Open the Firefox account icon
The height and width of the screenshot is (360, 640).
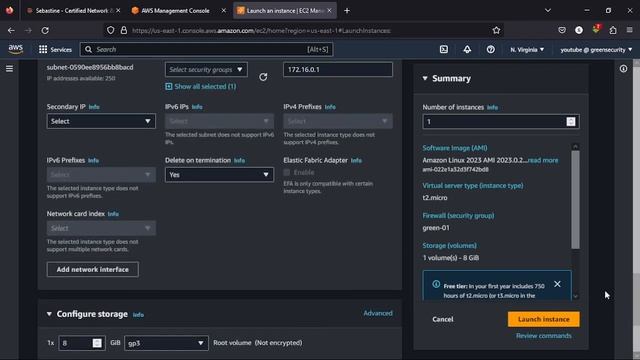[x=579, y=30]
